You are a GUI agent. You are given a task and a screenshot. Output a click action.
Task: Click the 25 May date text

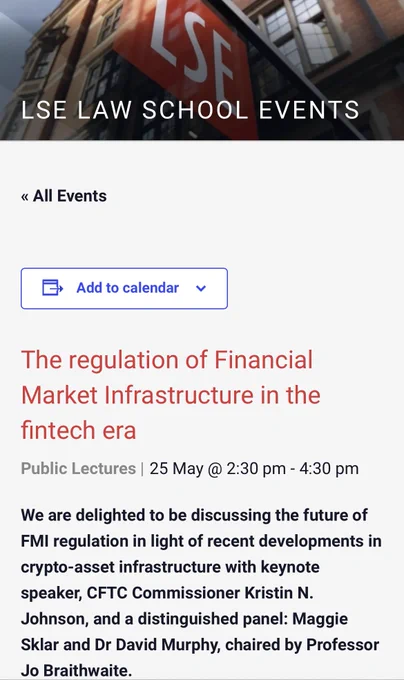(x=176, y=469)
